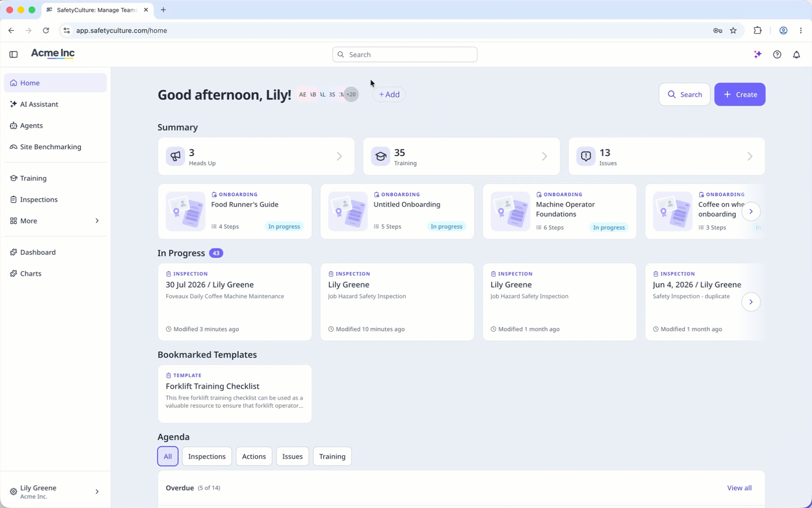Screen dimensions: 812x508
Task: Open inspection modified 1 month ago by Lily Greene, Job Hazard
Action: [559, 302]
